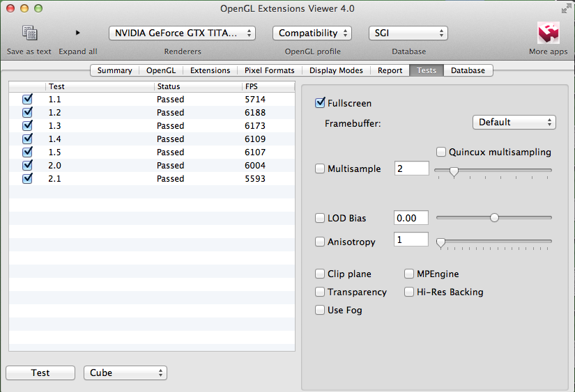Enable the Hi-Res Backing checkbox

(409, 292)
